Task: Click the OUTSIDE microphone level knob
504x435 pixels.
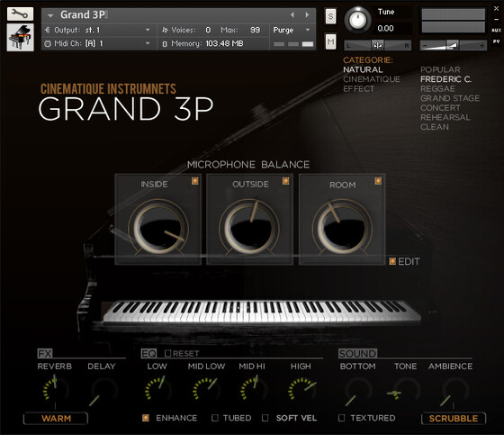Action: coord(249,228)
